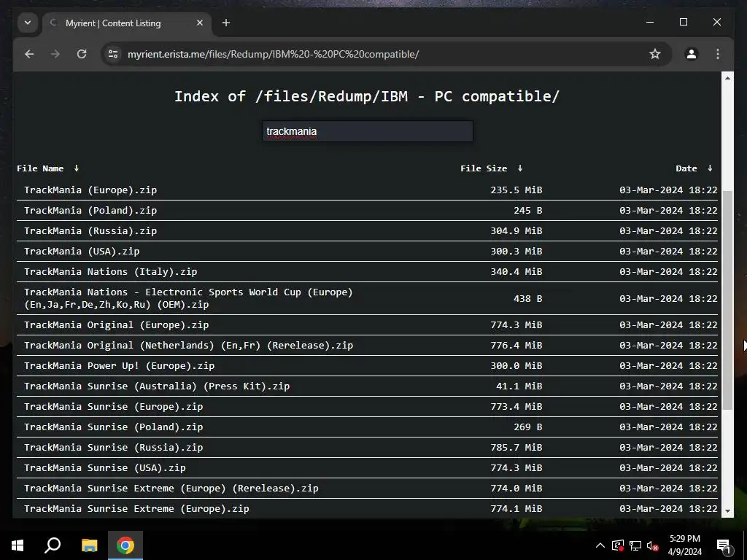Open TrackMania Original (Europe).zip
The width and height of the screenshot is (747, 560).
click(x=116, y=324)
